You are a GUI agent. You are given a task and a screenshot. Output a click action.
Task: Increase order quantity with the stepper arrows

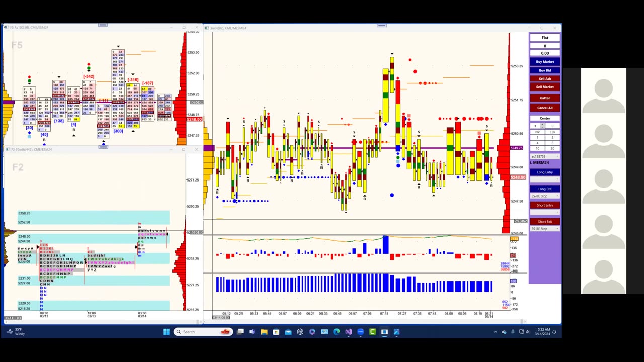(542, 124)
